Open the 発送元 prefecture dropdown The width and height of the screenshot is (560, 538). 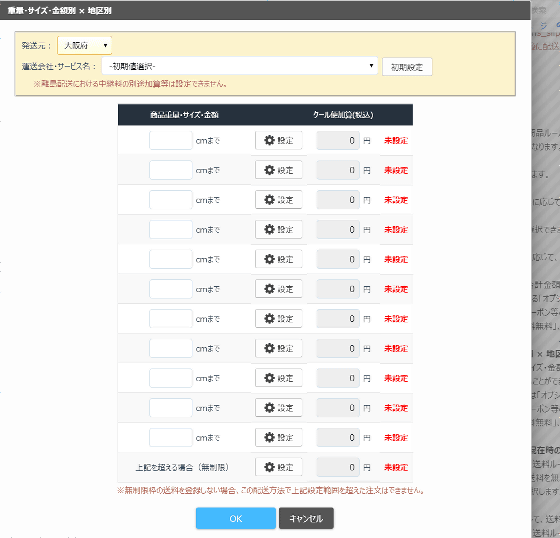click(x=85, y=45)
